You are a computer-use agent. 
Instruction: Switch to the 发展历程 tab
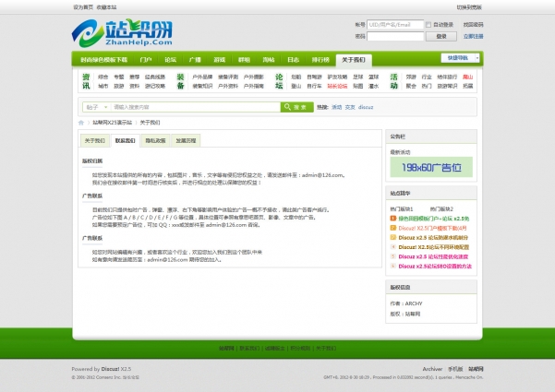(186, 141)
